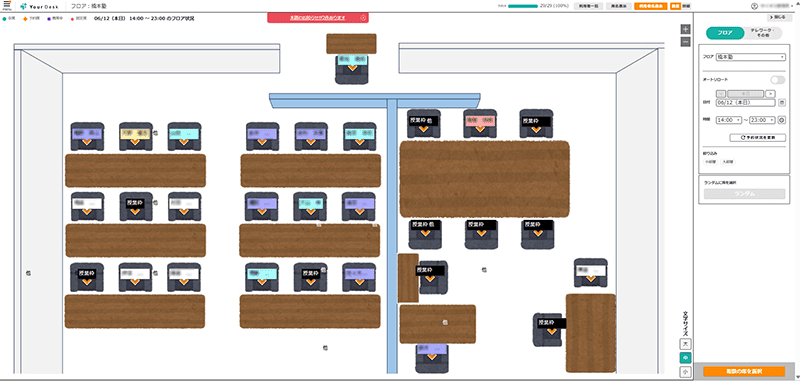Go to next day arrow
Image resolution: width=800 pixels, height=381 pixels.
(x=770, y=94)
